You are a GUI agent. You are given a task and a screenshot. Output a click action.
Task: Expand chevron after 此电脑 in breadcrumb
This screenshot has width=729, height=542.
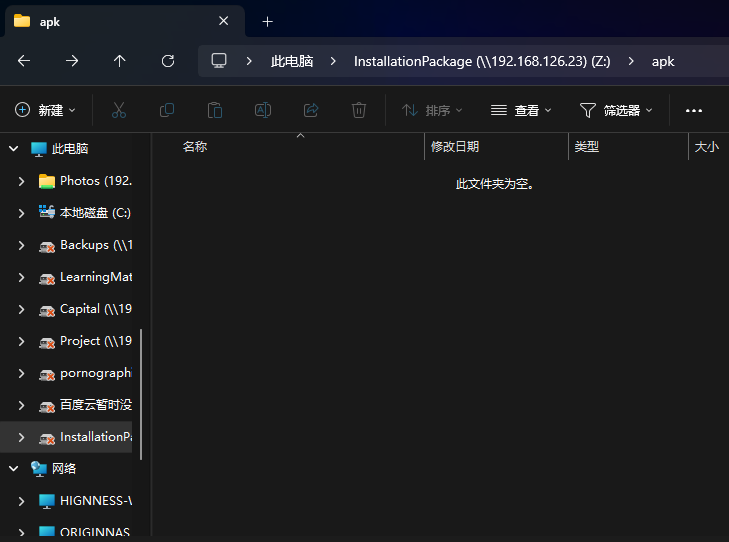point(333,61)
